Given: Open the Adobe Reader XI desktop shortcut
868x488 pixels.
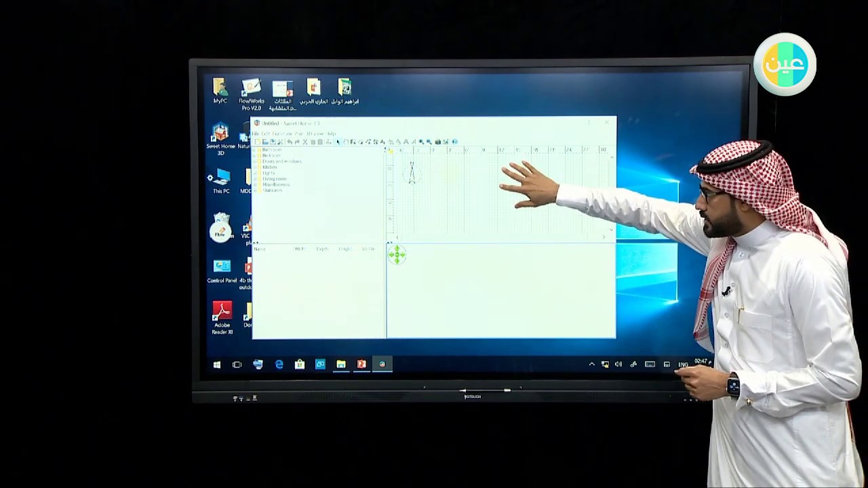Looking at the screenshot, I should tap(222, 319).
